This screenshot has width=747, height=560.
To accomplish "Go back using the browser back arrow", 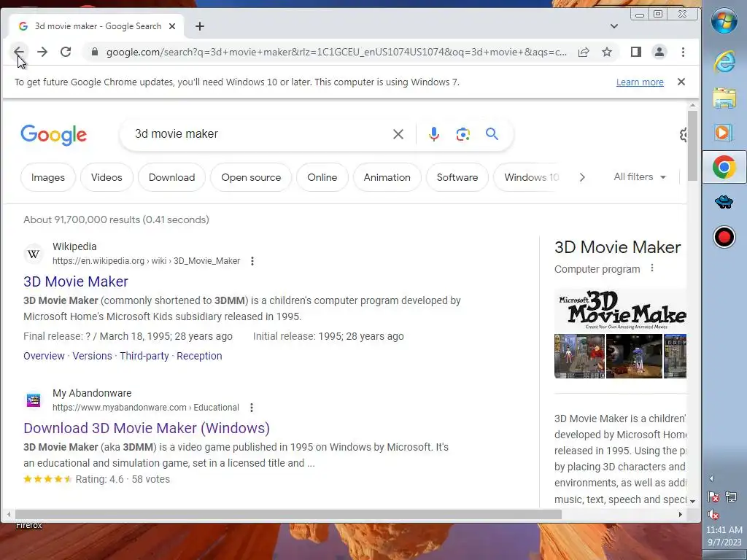I will [x=18, y=52].
